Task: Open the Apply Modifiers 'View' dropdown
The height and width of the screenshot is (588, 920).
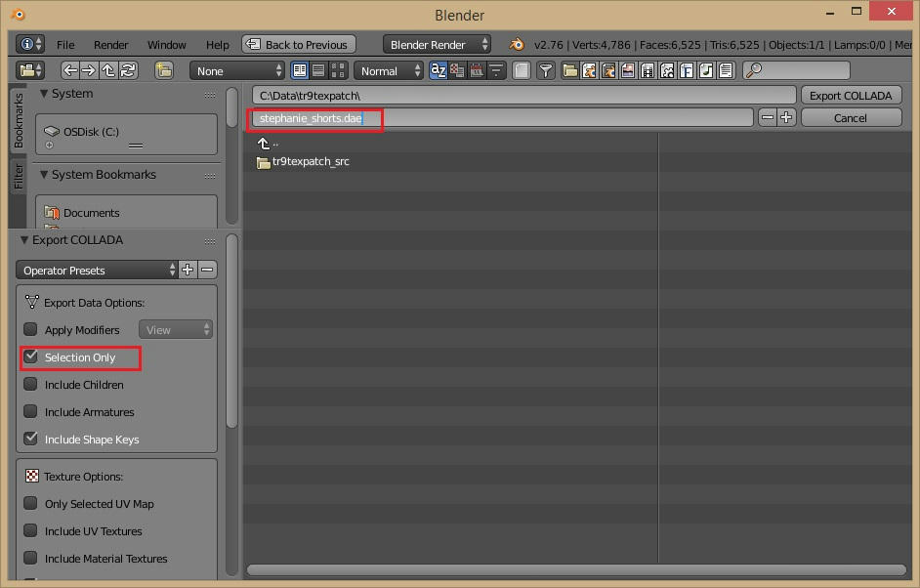Action: pos(176,330)
